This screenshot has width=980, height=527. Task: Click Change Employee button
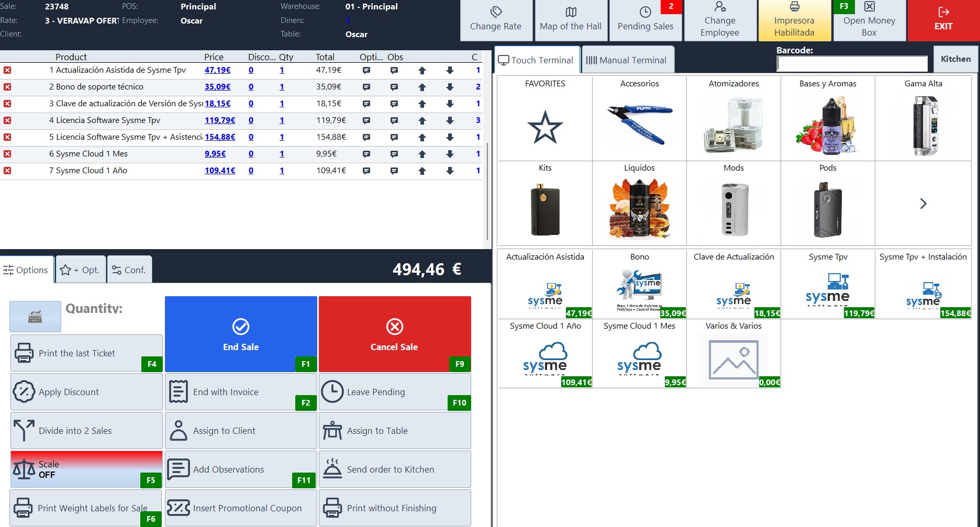point(720,20)
